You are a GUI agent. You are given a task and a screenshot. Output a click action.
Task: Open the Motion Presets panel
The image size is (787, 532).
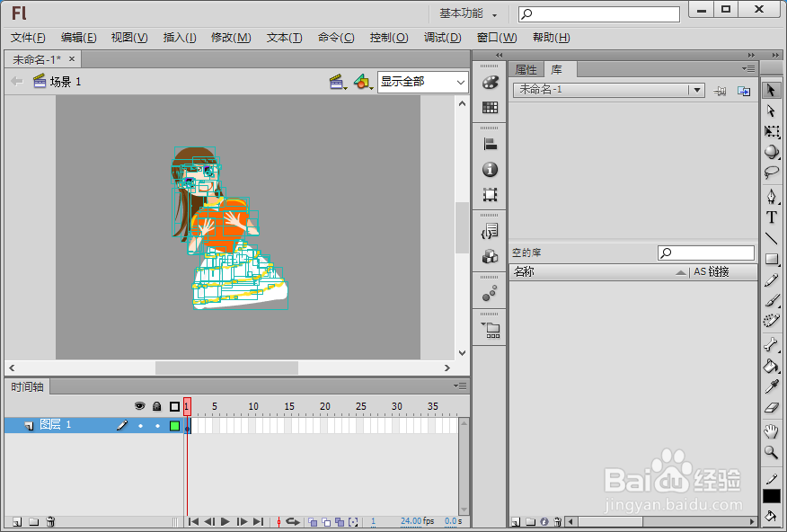(490, 293)
